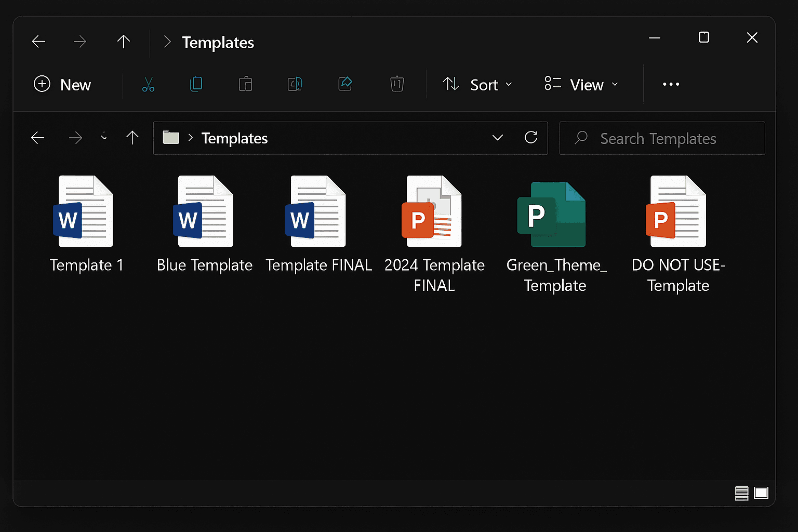Viewport: 798px width, 532px height.
Task: Go up one level from address row
Action: 132,138
